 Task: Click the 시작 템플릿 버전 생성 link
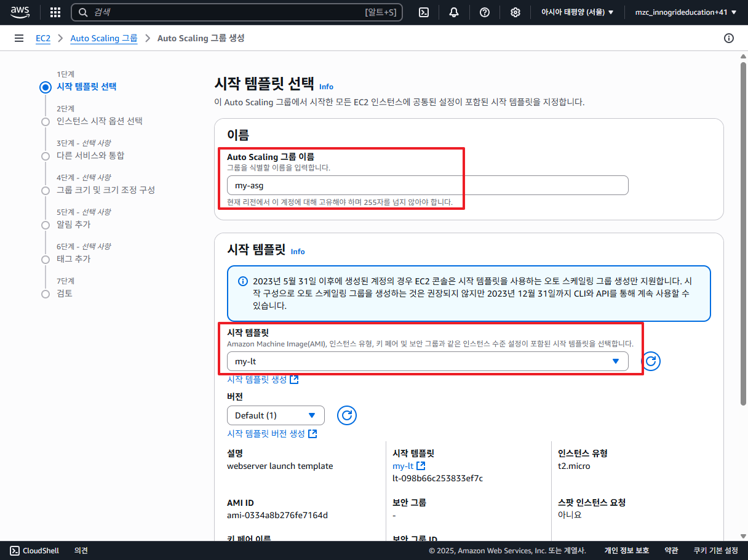click(x=266, y=434)
